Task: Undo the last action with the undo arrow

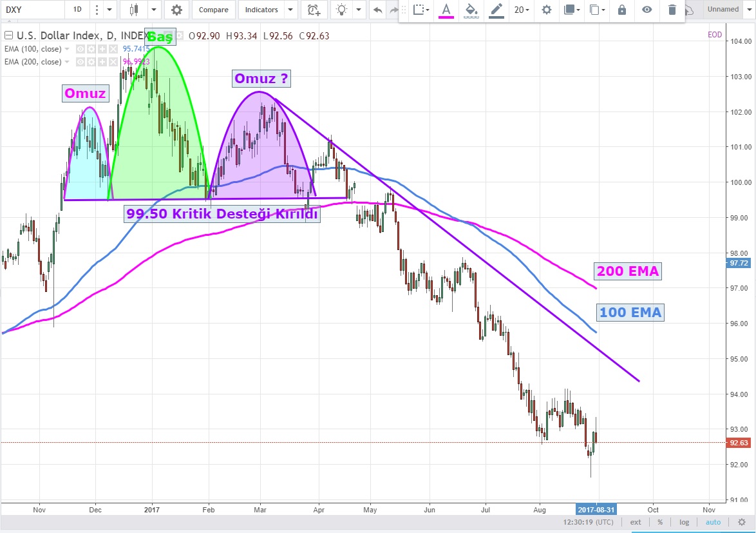Action: (377, 10)
